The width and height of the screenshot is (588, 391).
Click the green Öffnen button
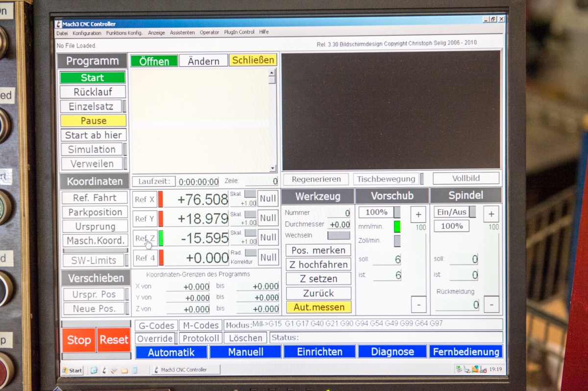[x=154, y=61]
